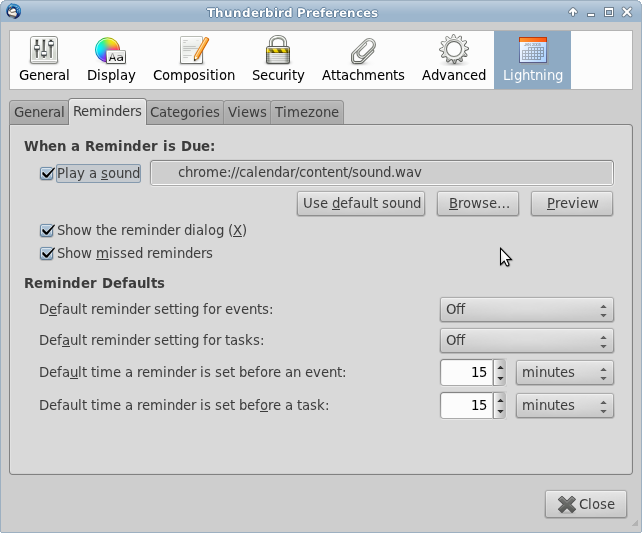Preview the reminder sound

(x=572, y=203)
